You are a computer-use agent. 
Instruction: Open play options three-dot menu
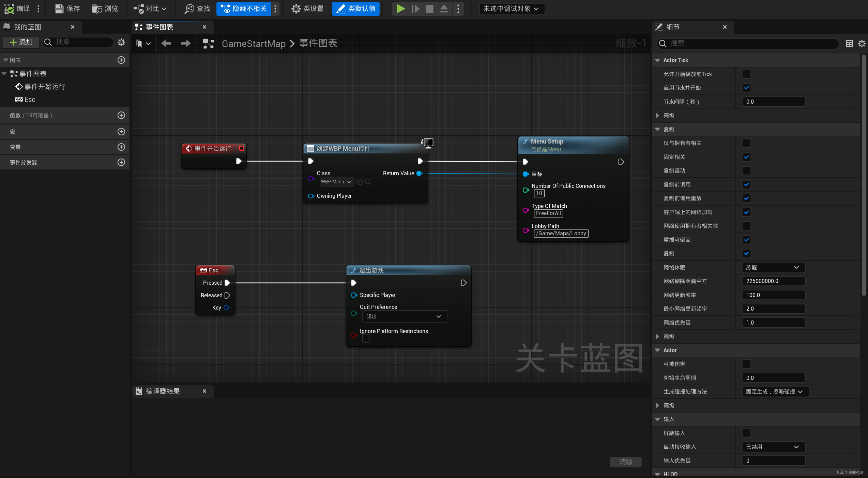pyautogui.click(x=458, y=9)
